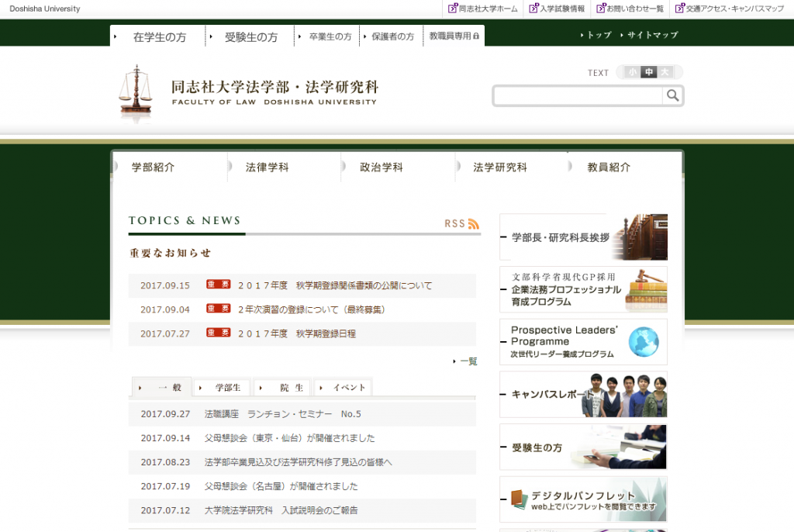The width and height of the screenshot is (794, 532).
Task: Switch to the 一般 news tab
Action: click(161, 388)
